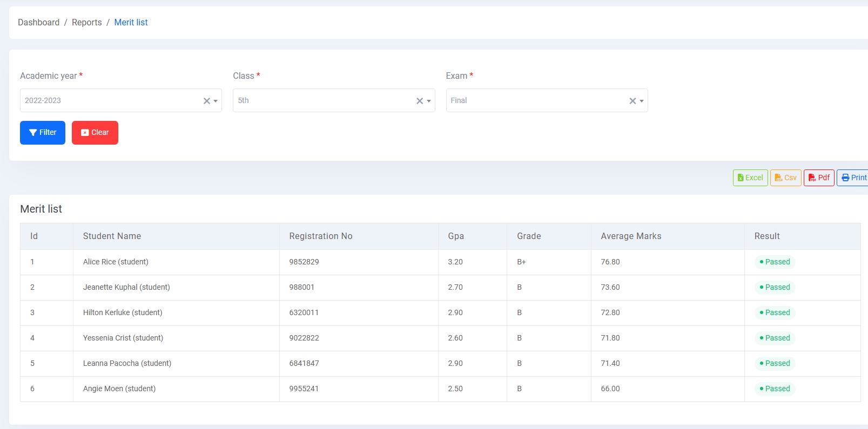The height and width of the screenshot is (429, 868).
Task: Click Passed badge for Angie Moen
Action: click(x=775, y=389)
